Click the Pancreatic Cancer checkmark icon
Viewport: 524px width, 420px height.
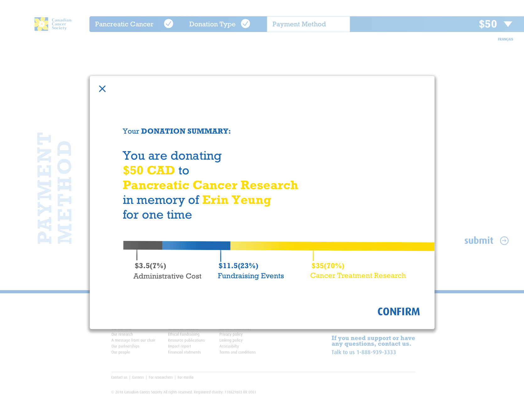(x=169, y=24)
